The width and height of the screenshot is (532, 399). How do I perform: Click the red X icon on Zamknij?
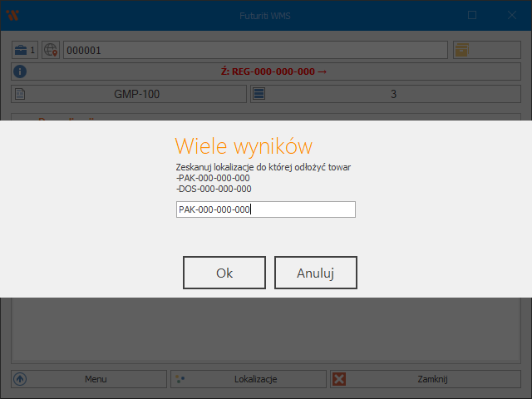339,379
